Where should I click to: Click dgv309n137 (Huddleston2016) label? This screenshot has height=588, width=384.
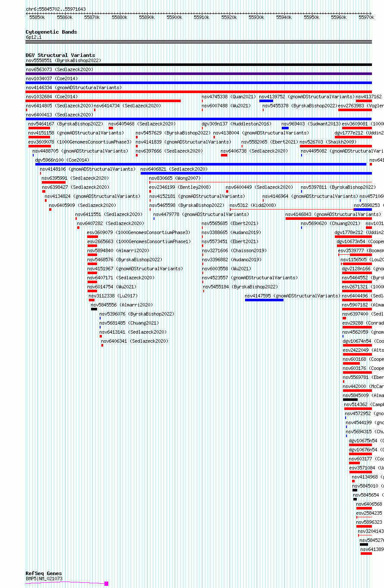(237, 124)
